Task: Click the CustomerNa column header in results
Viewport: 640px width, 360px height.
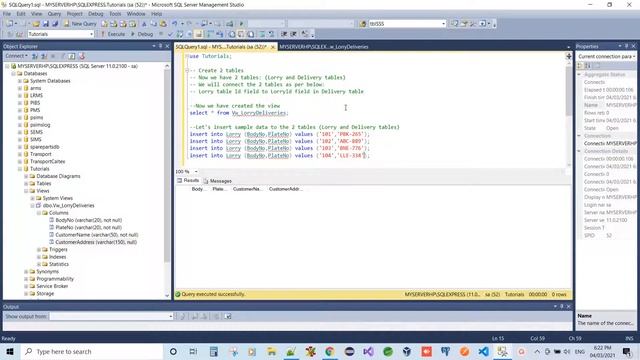Action: [x=247, y=189]
